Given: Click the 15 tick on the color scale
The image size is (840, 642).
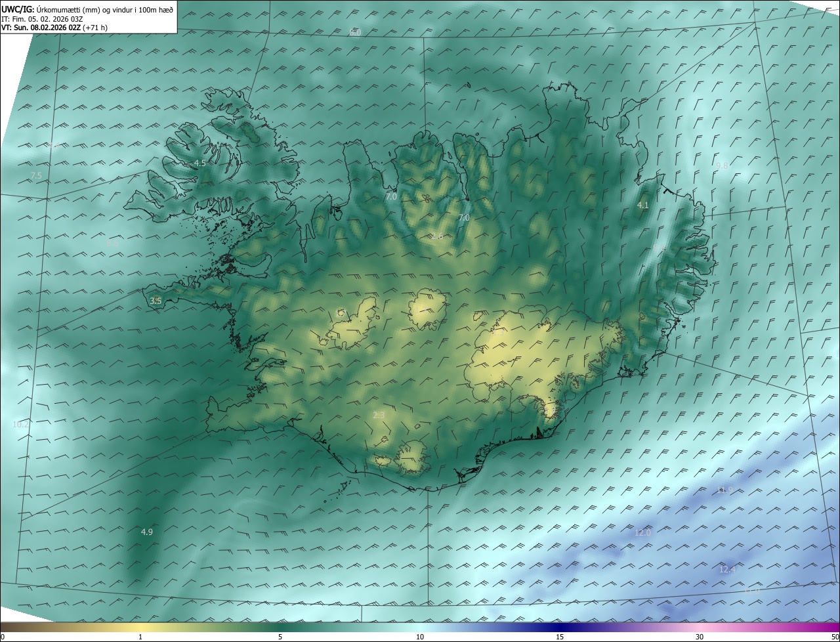Looking at the screenshot, I should (x=560, y=637).
